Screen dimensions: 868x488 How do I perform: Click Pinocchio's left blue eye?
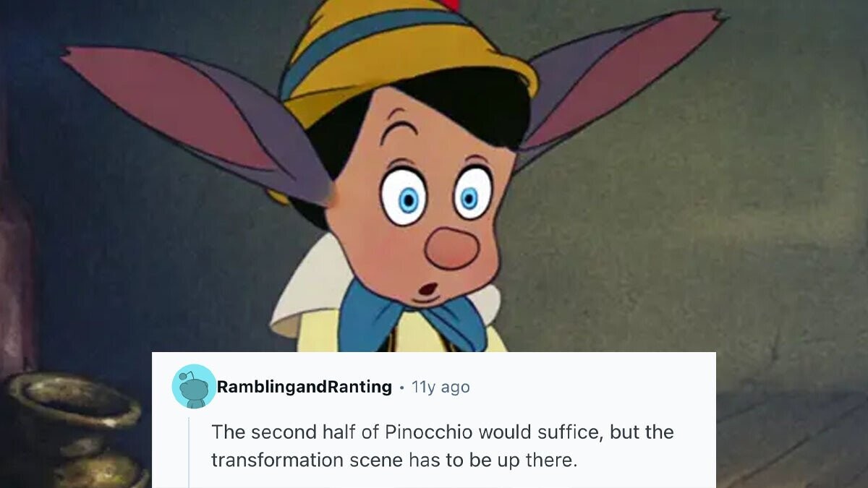(x=407, y=197)
